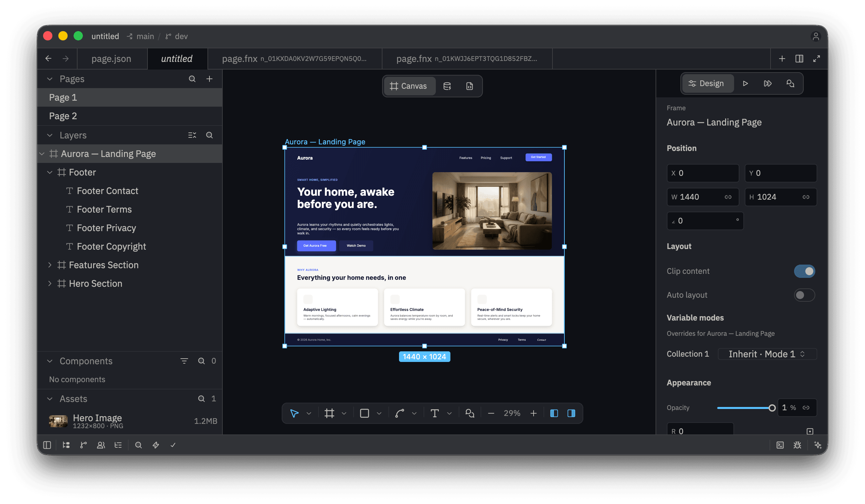Collapse the Layers section chevron
The height and width of the screenshot is (504, 865).
(50, 135)
